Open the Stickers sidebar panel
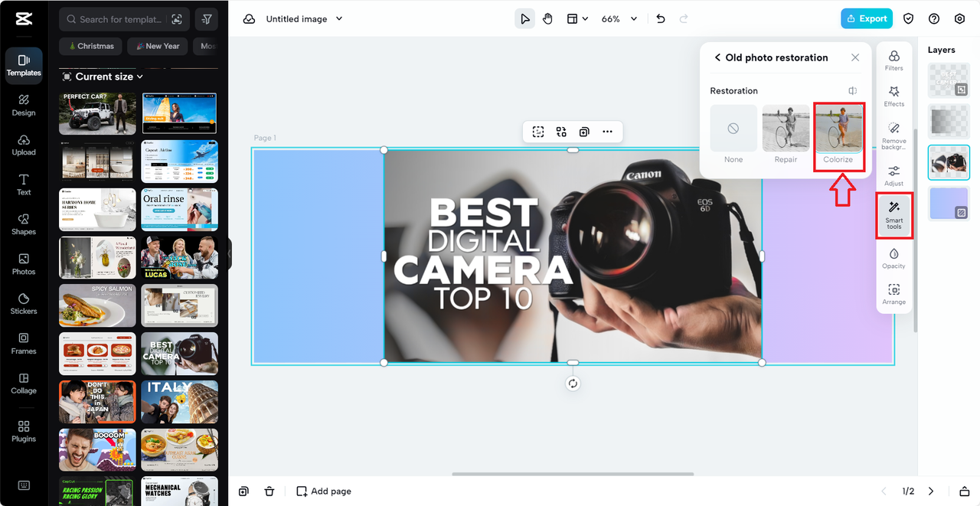Viewport: 980px width, 506px height. (24, 303)
